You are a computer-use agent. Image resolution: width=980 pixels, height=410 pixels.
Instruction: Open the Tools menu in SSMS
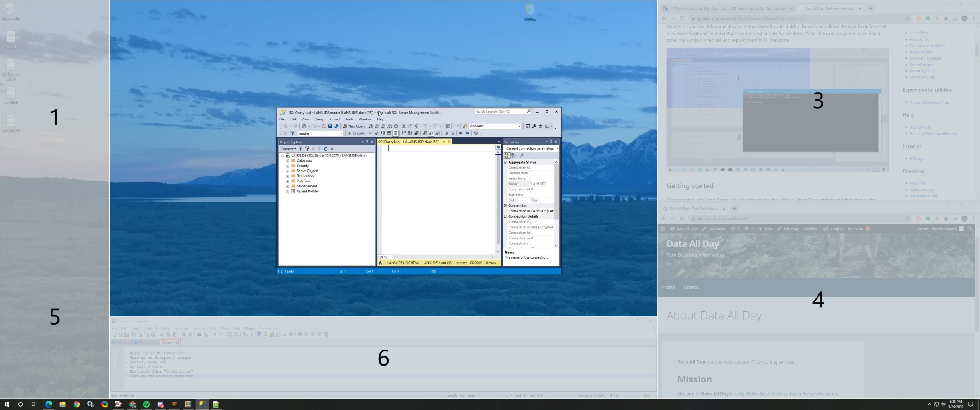coord(349,119)
